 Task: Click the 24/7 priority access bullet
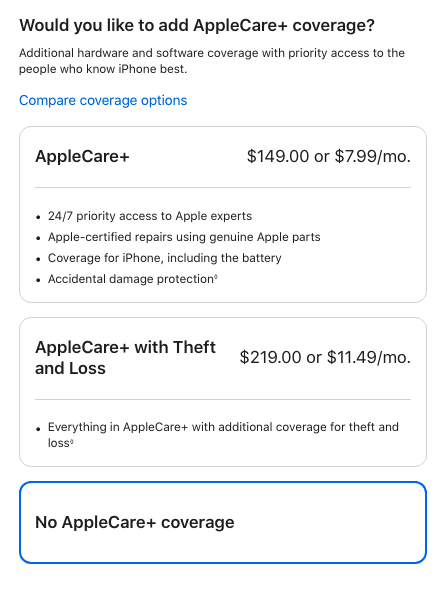click(x=150, y=216)
